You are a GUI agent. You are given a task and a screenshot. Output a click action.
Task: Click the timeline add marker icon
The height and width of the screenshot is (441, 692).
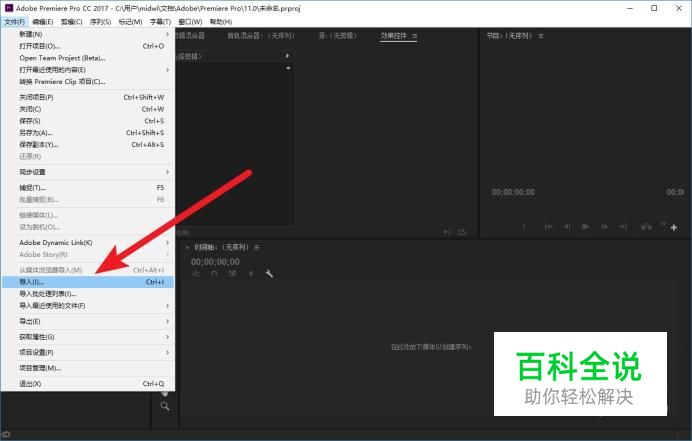[x=251, y=274]
